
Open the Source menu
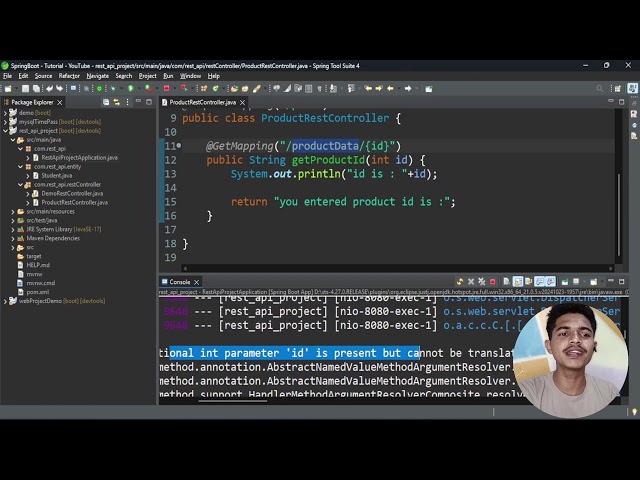tap(43, 76)
